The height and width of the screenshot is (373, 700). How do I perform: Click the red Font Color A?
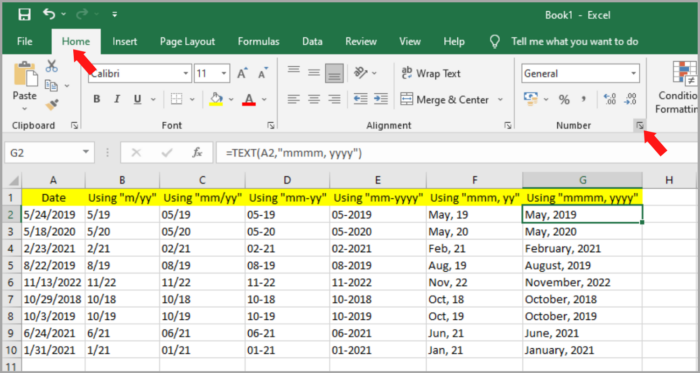[249, 99]
